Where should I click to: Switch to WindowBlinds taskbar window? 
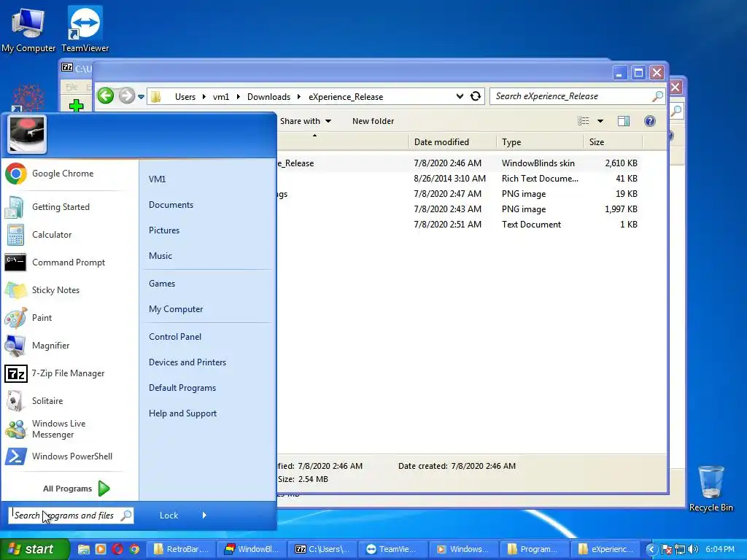[252, 549]
